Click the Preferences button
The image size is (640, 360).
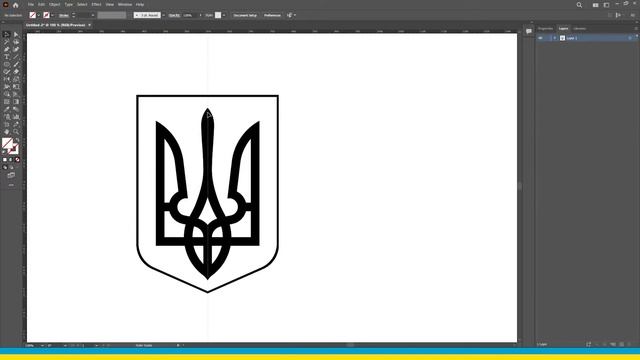coord(272,15)
